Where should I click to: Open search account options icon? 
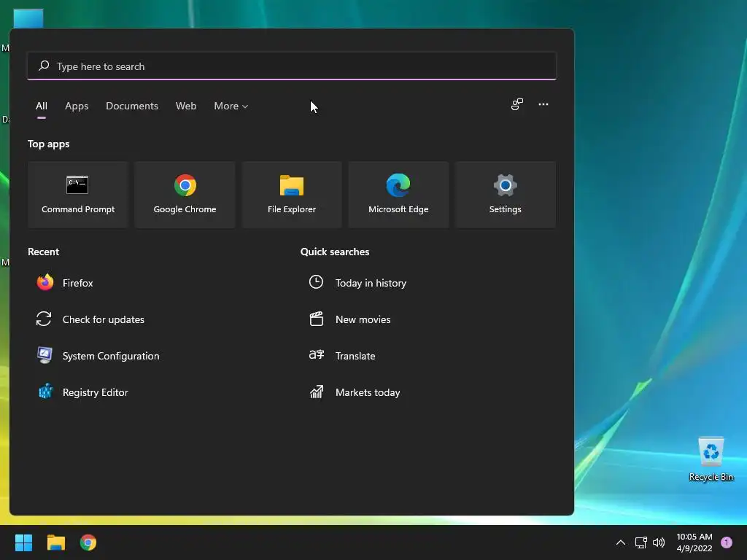pyautogui.click(x=517, y=104)
